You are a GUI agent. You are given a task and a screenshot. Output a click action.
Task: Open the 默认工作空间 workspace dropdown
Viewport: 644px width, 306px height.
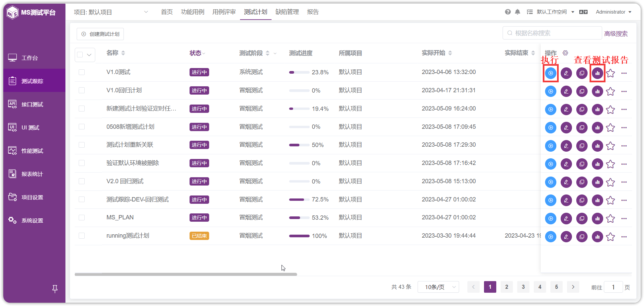point(555,12)
